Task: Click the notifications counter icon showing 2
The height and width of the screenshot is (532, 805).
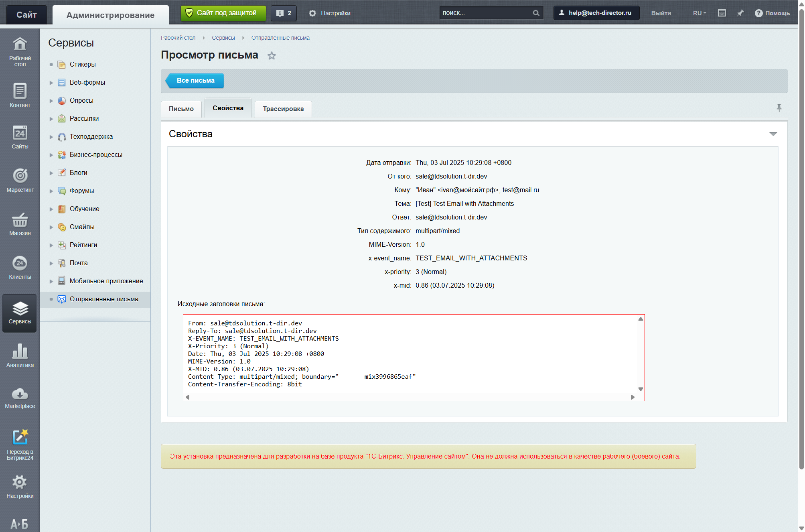Action: 284,13
